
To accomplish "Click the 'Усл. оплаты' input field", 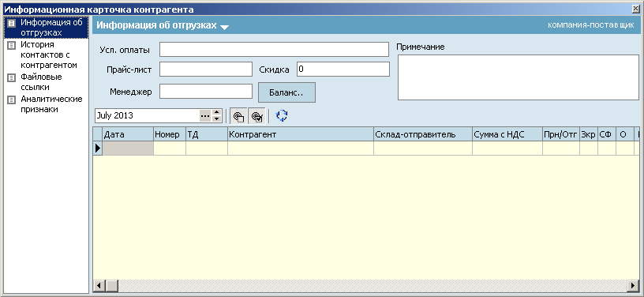I will click(x=274, y=49).
